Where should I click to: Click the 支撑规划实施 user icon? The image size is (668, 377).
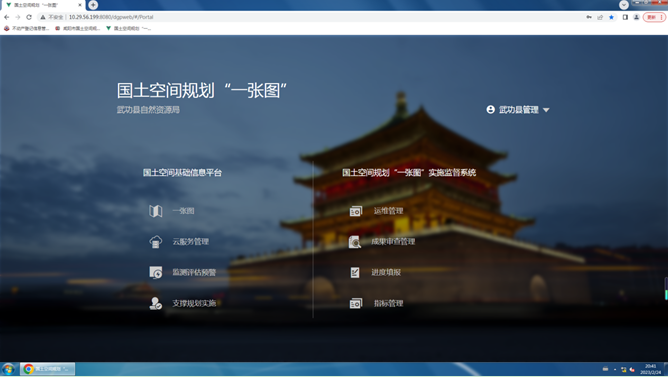click(x=155, y=303)
